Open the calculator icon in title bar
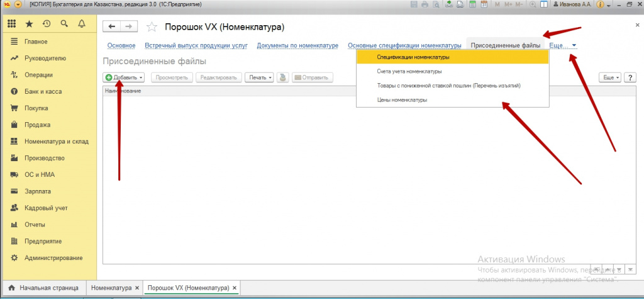Screen dimensions: 644x299 pos(473,4)
